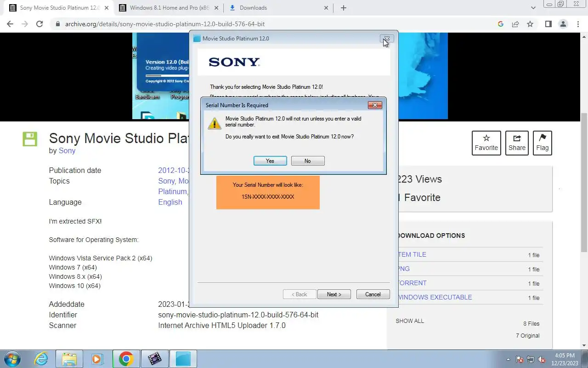This screenshot has height=368, width=588.
Task: Click No in Serial Number Is Required dialog
Action: pos(308,161)
